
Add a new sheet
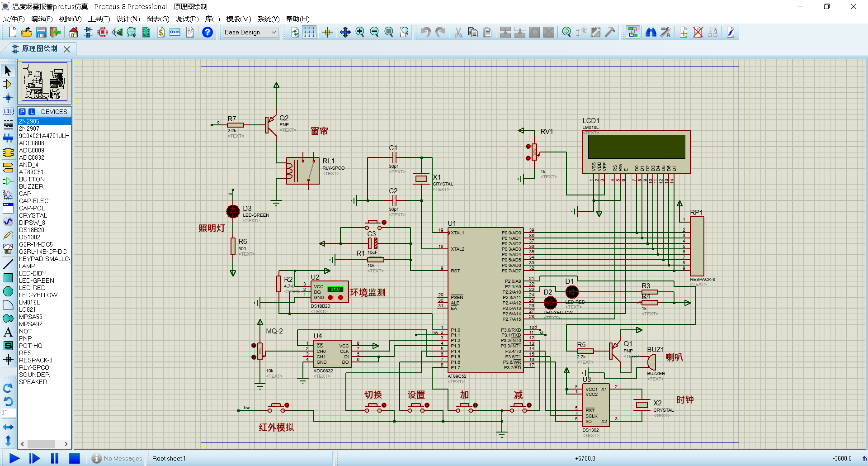pyautogui.click(x=684, y=32)
